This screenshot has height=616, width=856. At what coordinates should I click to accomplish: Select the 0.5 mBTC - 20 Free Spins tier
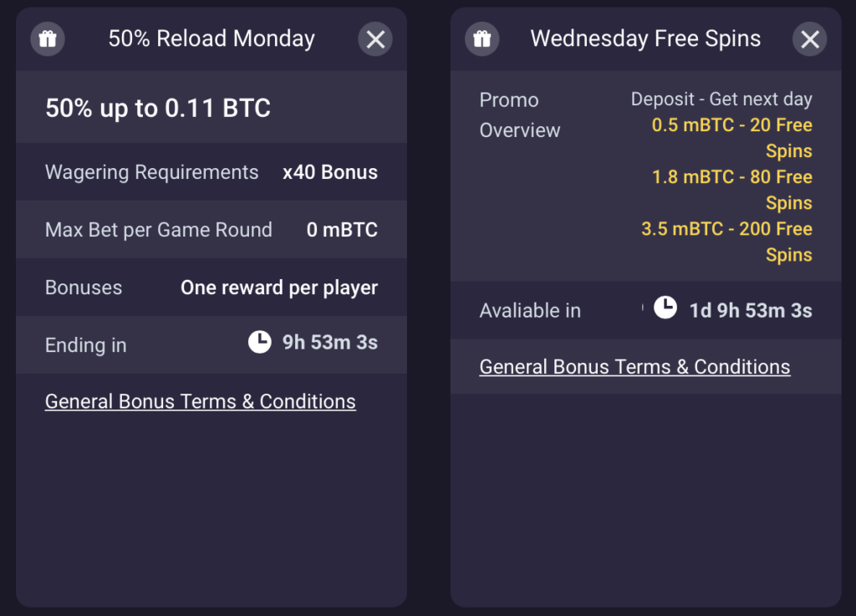coord(732,138)
